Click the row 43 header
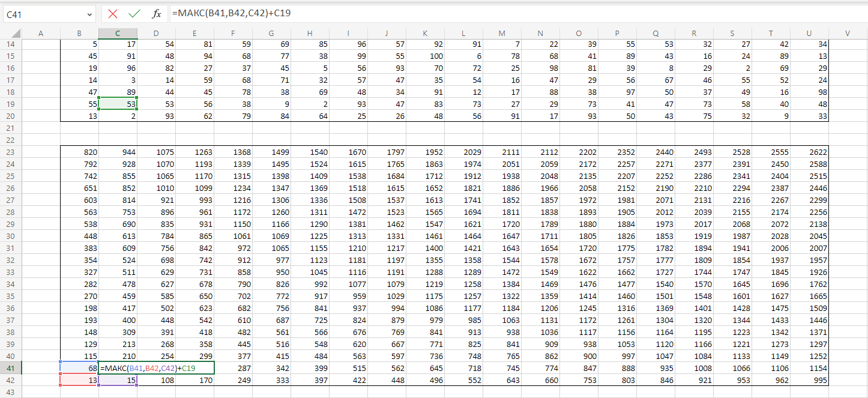The height and width of the screenshot is (398, 868). click(x=11, y=392)
